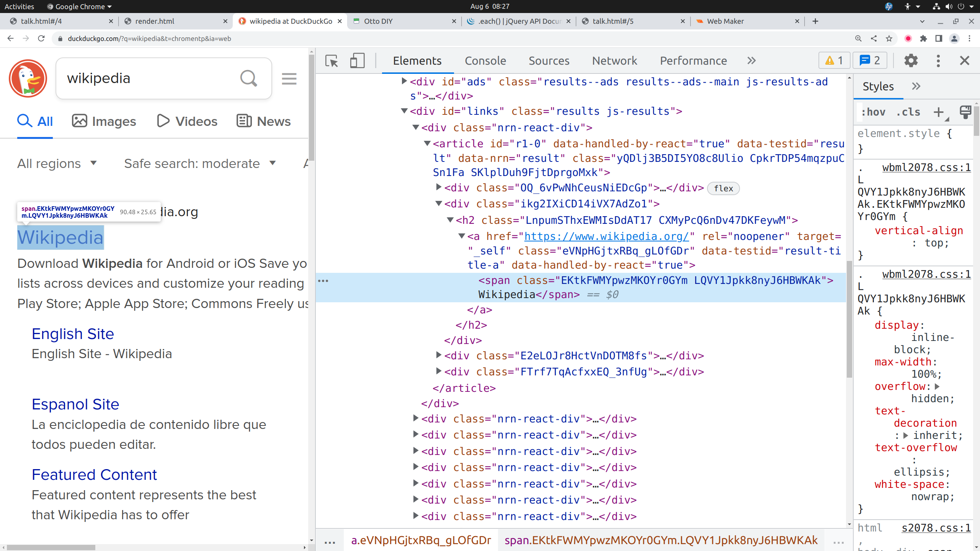Viewport: 980px width, 551px height.
Task: Open the English Site link
Action: click(x=73, y=334)
